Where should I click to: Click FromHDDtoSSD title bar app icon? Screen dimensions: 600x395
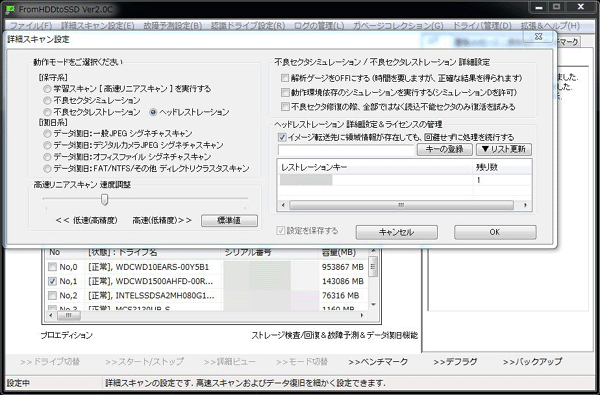11,9
